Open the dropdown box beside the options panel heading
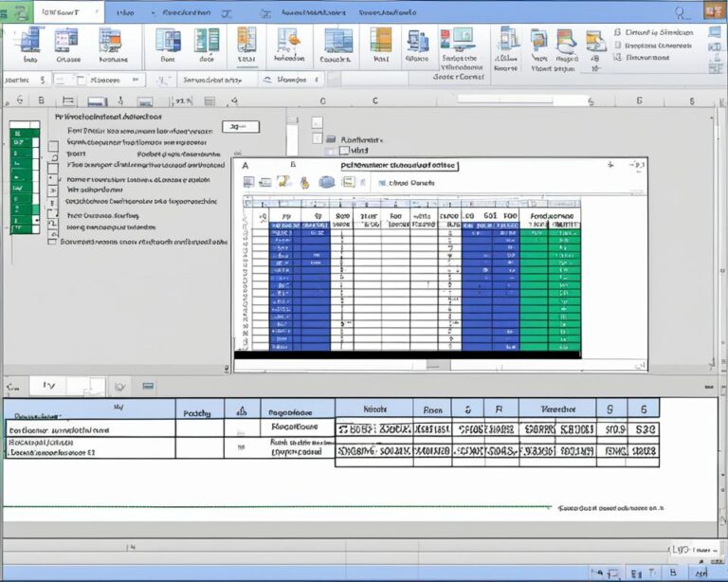This screenshot has height=582, width=728. pyautogui.click(x=240, y=126)
